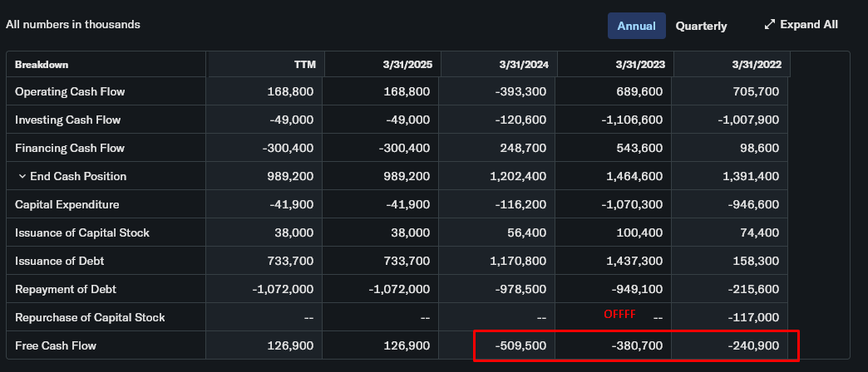Click the -1,007,900 Investing Cash Flow value
Viewport: 868px width, 372px height.
click(x=748, y=120)
